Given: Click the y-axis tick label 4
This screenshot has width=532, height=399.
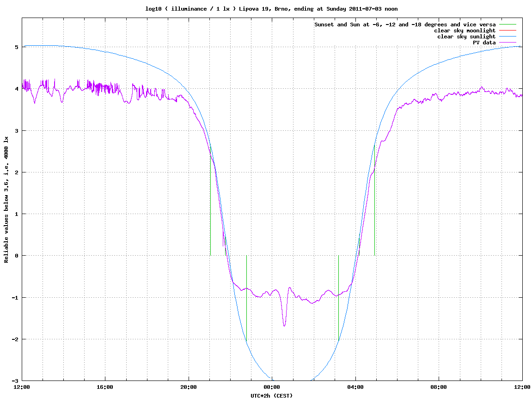Looking at the screenshot, I should pyautogui.click(x=16, y=89).
